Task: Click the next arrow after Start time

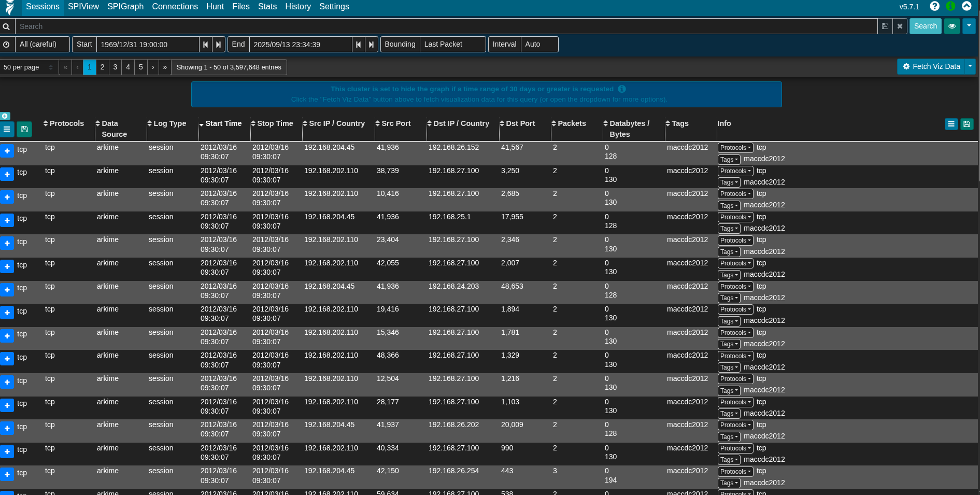Action: tap(219, 45)
